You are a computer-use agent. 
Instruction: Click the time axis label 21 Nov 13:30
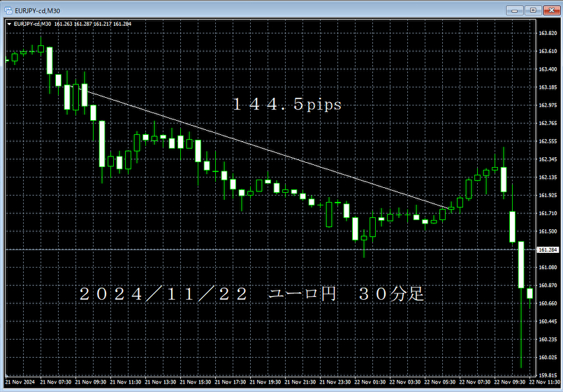point(160,382)
